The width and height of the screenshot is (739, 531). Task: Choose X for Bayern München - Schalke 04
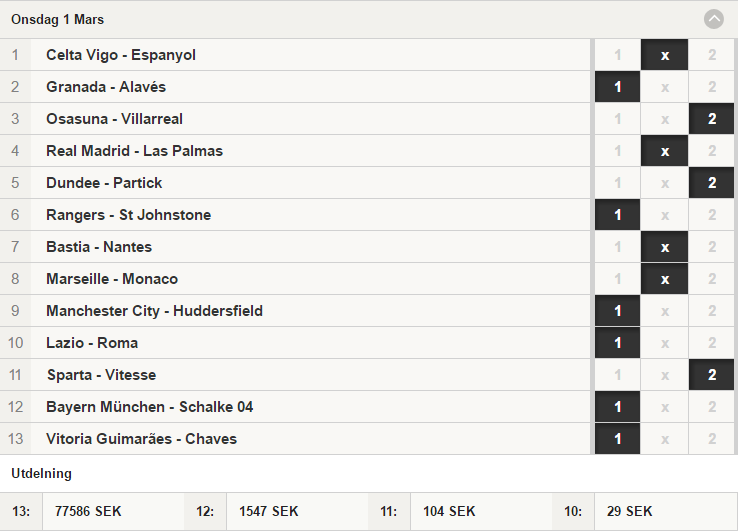pos(665,408)
